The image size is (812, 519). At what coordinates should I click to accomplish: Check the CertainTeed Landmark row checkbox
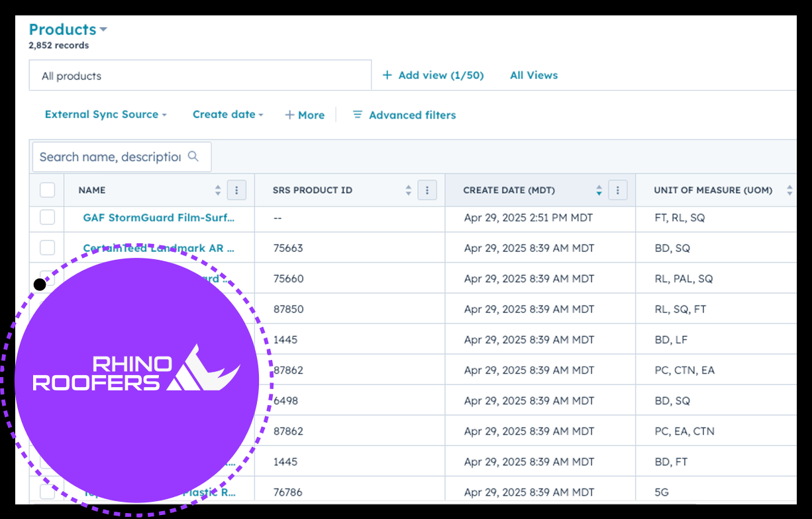(47, 247)
